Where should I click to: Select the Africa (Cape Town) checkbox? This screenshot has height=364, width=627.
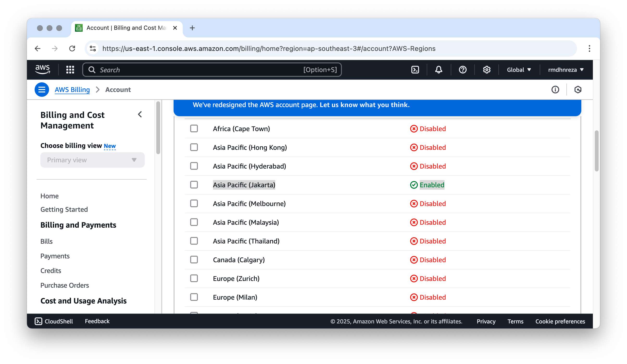point(194,129)
